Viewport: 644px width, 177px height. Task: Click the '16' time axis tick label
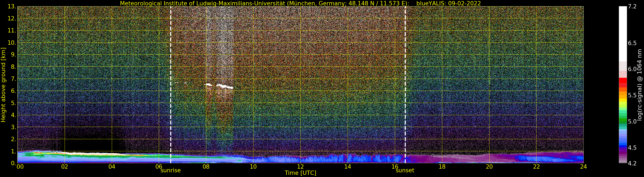[395, 167]
